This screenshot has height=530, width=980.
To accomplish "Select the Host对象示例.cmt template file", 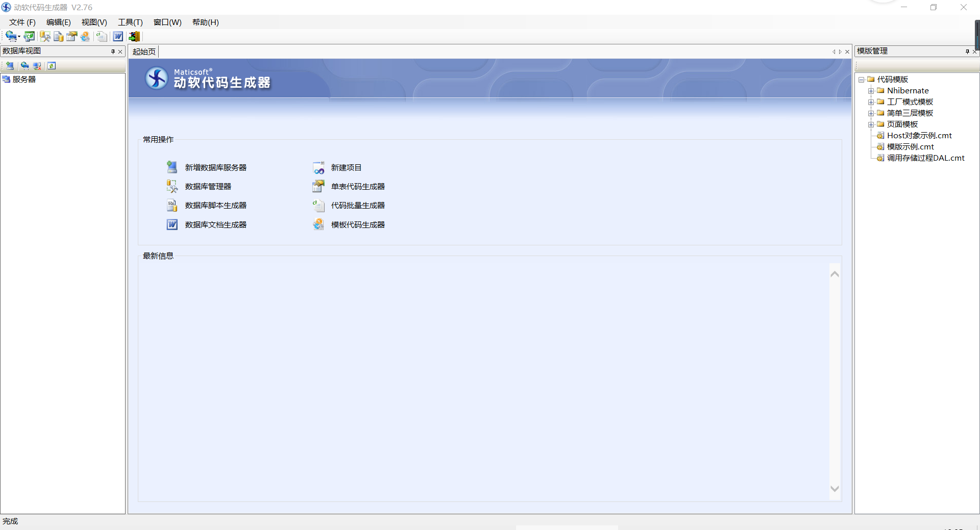I will 919,135.
